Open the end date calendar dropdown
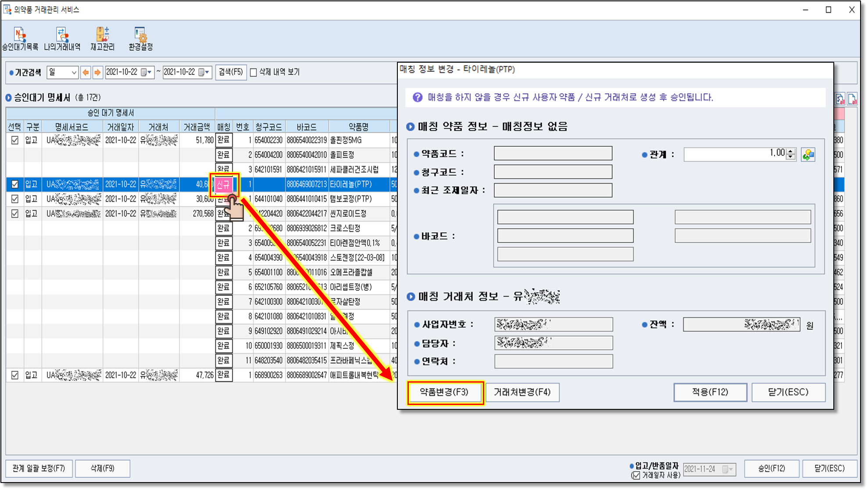This screenshot has width=868, height=490. pyautogui.click(x=204, y=72)
